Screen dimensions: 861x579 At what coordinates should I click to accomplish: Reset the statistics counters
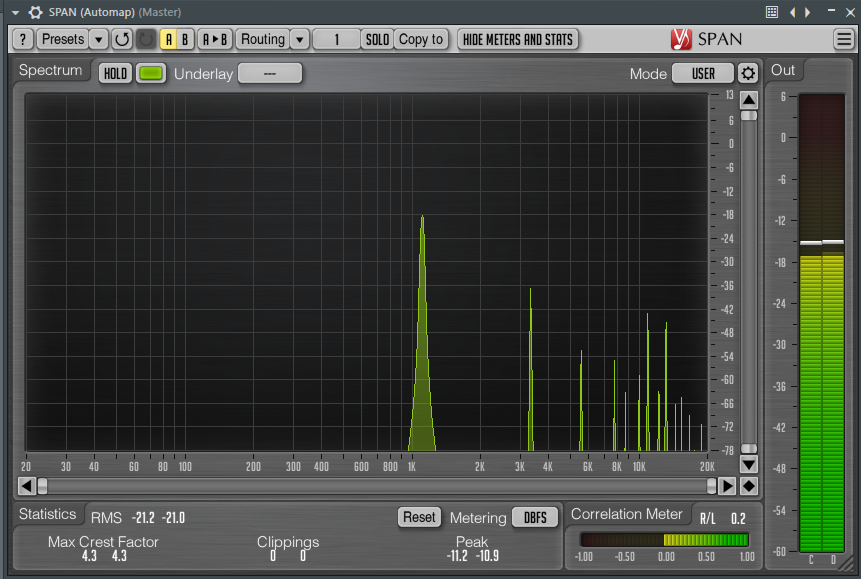point(419,517)
